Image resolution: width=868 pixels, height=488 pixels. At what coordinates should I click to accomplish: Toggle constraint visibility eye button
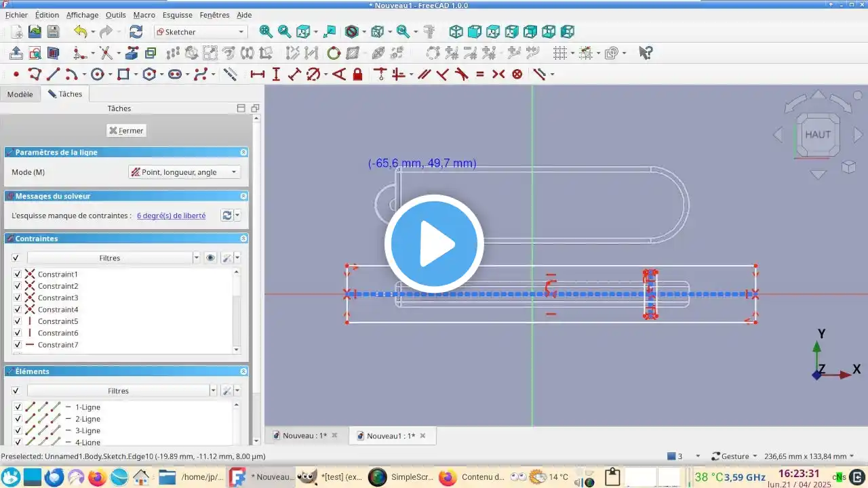pyautogui.click(x=211, y=258)
